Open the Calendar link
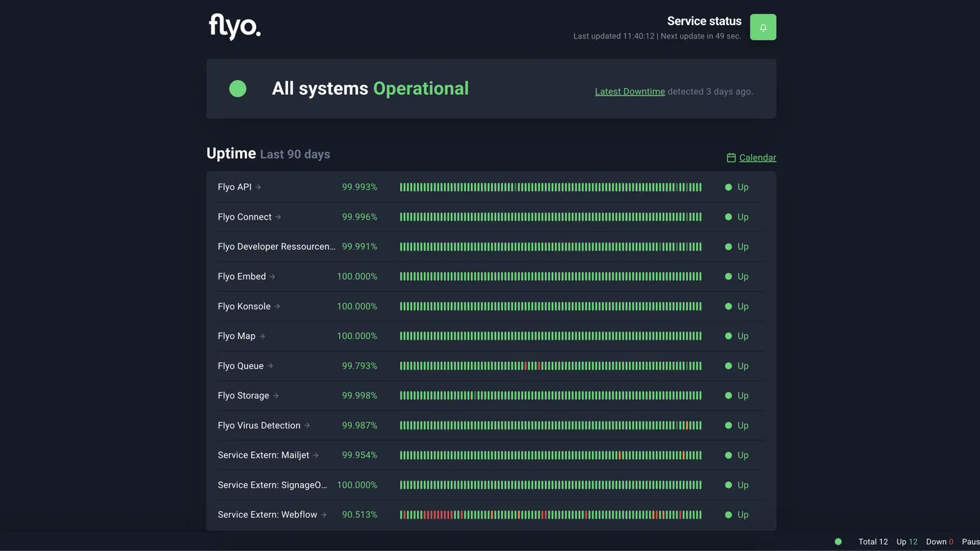Screen dimensions: 980x551 (758, 157)
